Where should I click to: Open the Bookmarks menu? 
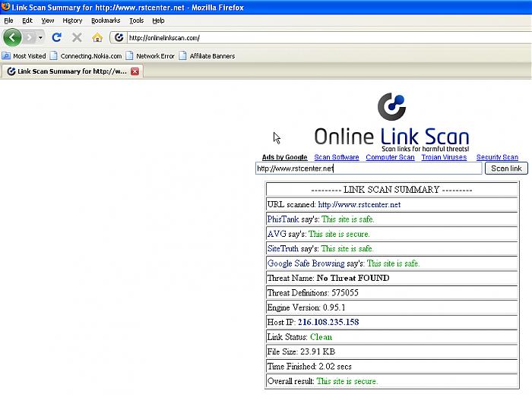[x=106, y=20]
